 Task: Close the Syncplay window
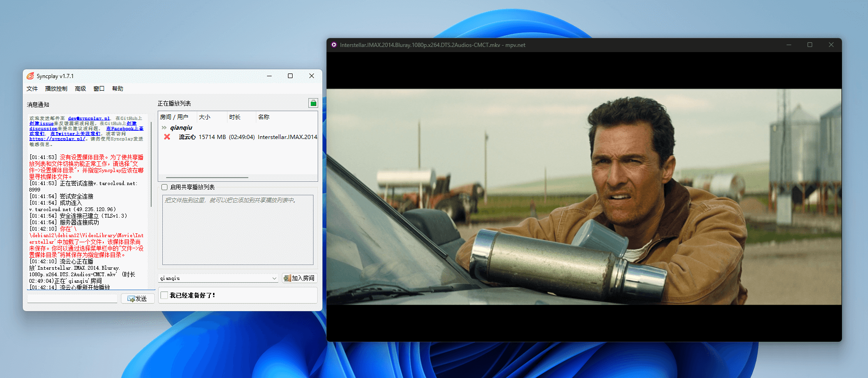coord(312,76)
